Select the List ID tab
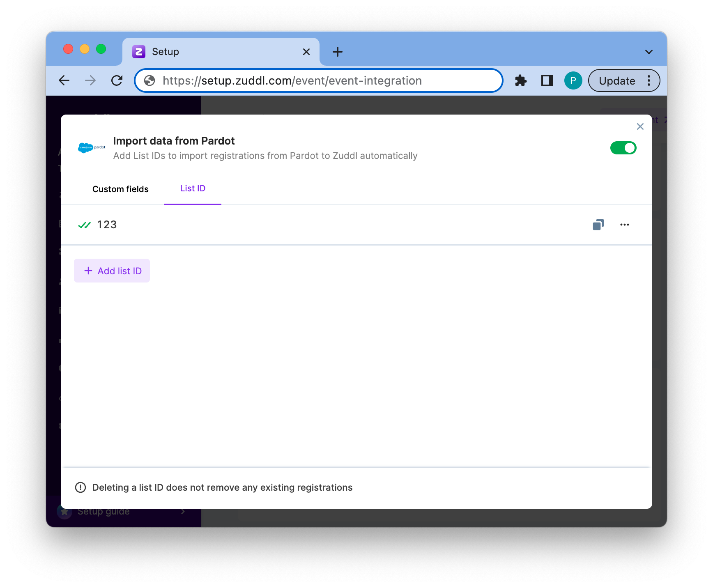 click(193, 188)
